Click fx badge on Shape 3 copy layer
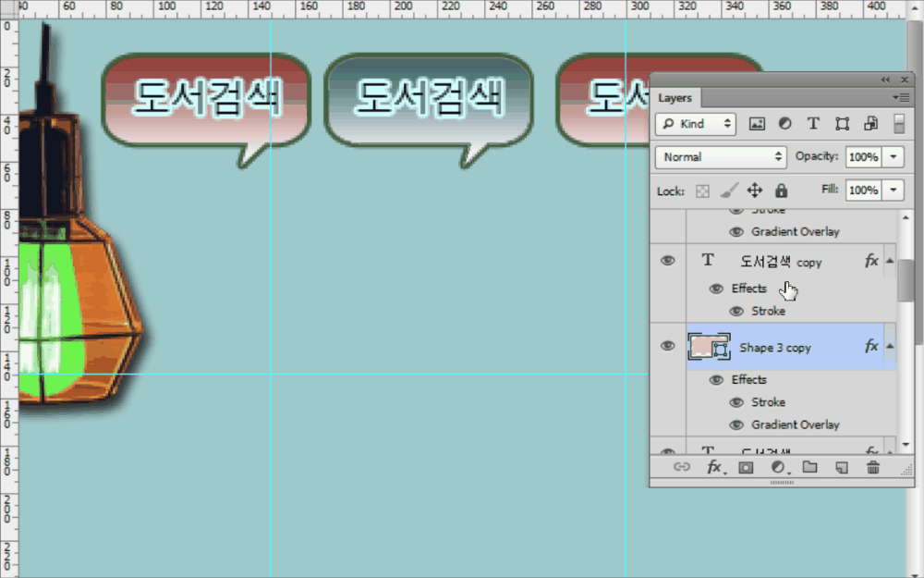 point(871,346)
